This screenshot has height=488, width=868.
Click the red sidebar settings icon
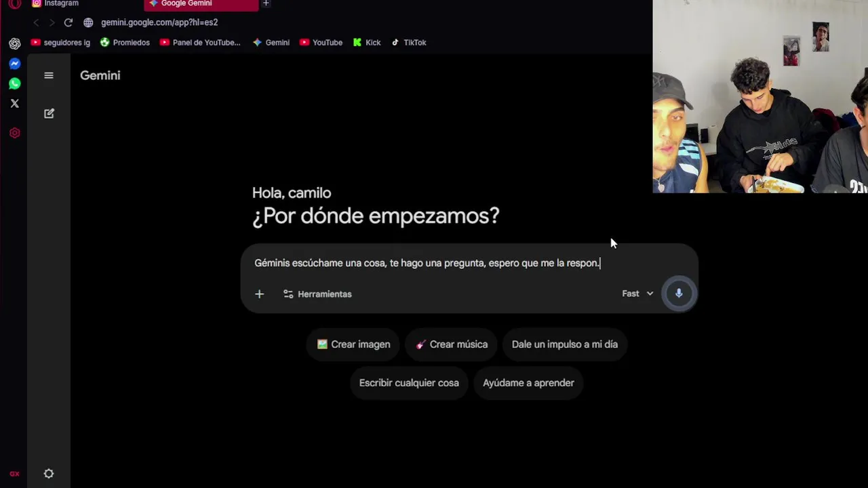tap(15, 133)
